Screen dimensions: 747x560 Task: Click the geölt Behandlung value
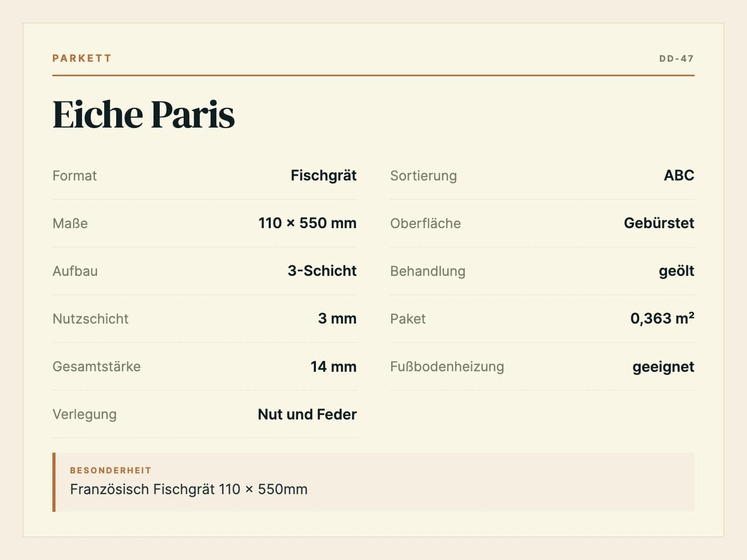click(x=676, y=271)
